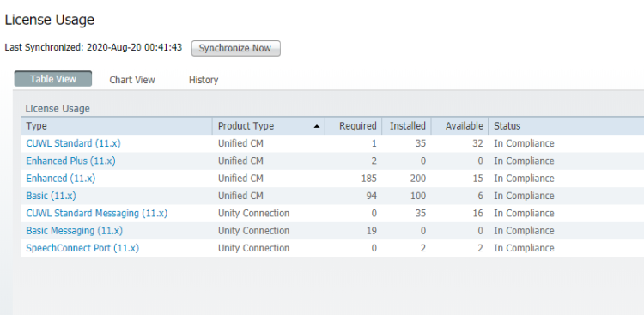The image size is (644, 315).
Task: Toggle the Product Type sort arrow
Action: coord(316,126)
